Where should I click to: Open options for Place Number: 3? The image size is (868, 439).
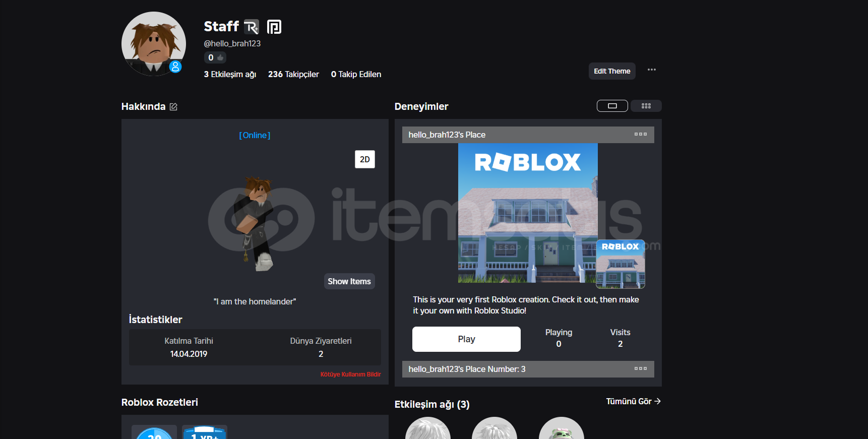pos(641,369)
